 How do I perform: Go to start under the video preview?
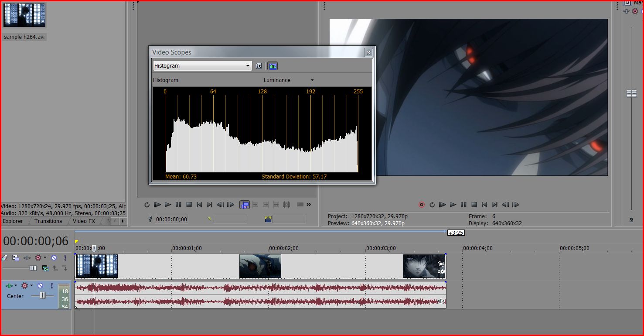point(484,205)
